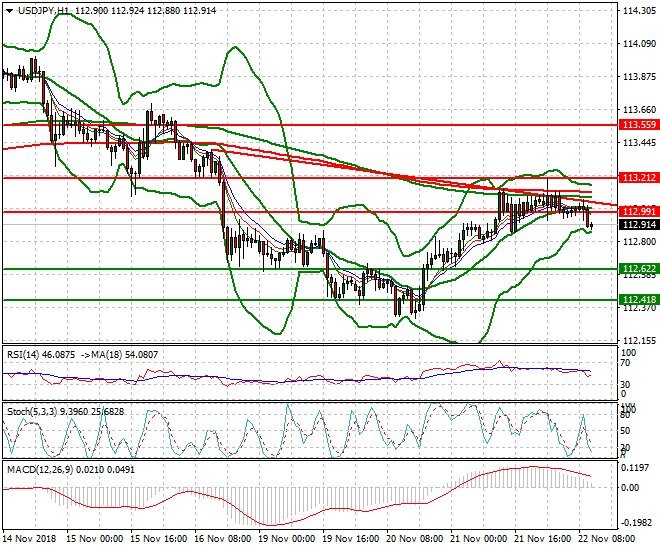660x550 pixels.
Task: Click the MACD scale value 0.1197
Action: pyautogui.click(x=635, y=468)
